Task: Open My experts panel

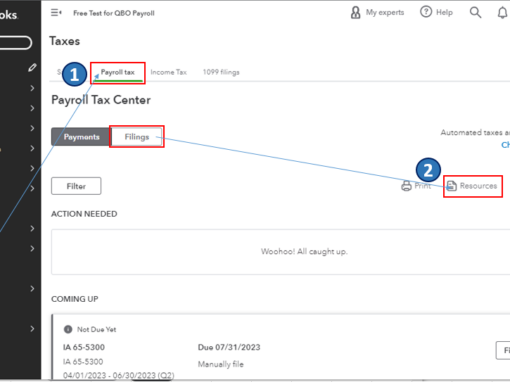Action: coord(377,13)
